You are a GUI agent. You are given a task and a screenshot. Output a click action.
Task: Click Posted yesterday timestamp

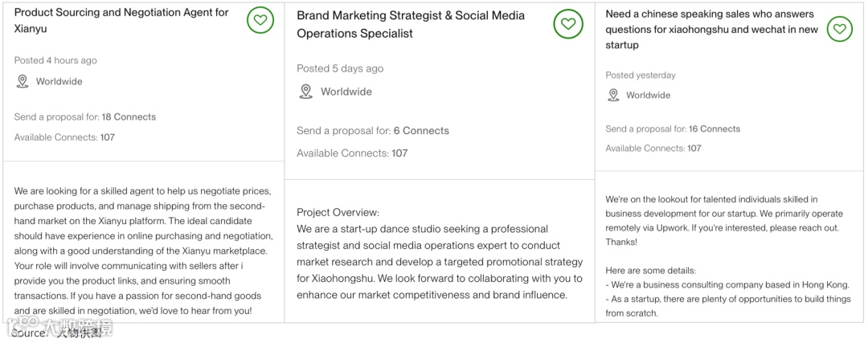[641, 76]
